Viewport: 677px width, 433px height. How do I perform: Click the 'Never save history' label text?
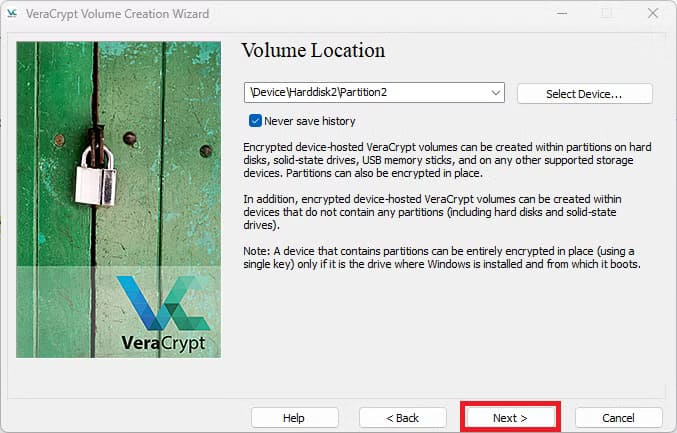[310, 121]
